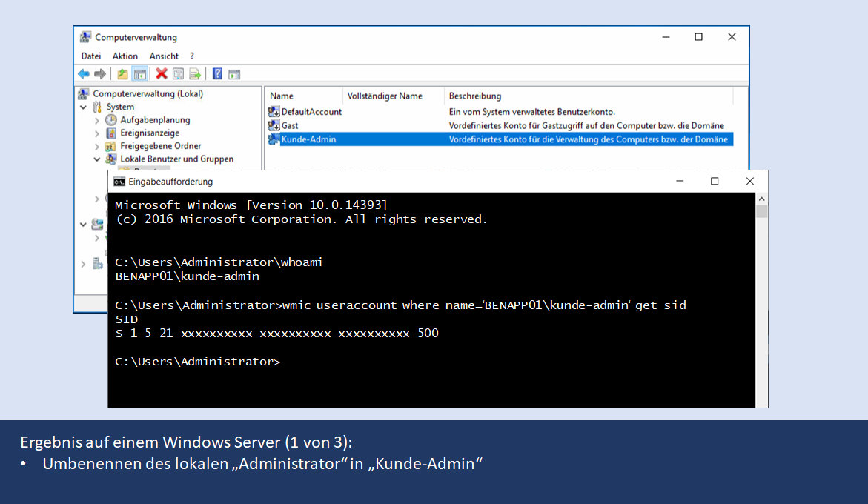Expand the Aufgabenplanung tree node
The height and width of the screenshot is (504, 868).
click(x=97, y=120)
